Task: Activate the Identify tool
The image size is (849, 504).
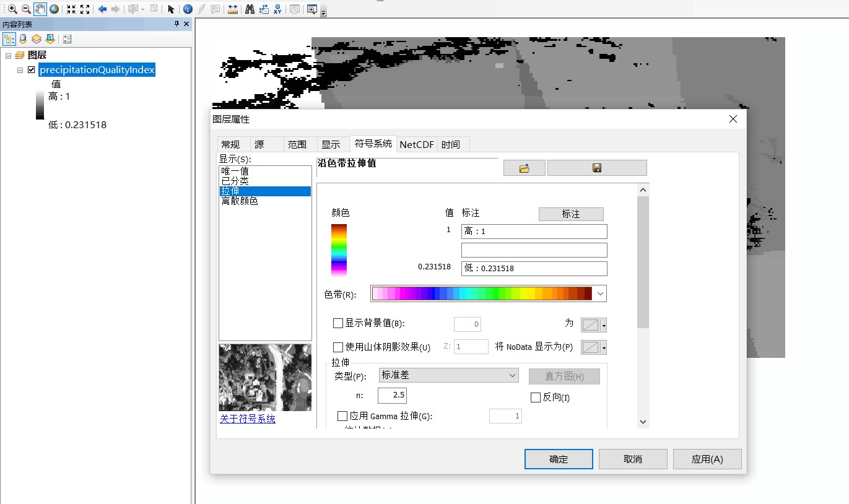Action: 188,9
